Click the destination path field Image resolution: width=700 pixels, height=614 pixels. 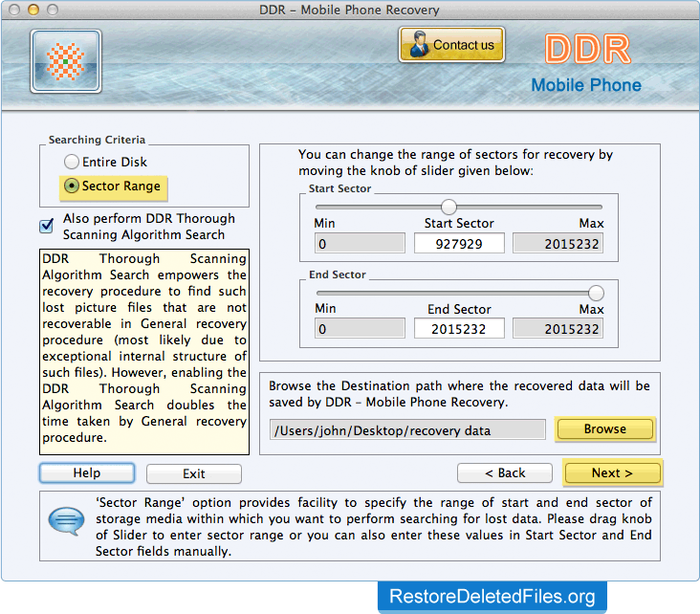click(407, 429)
